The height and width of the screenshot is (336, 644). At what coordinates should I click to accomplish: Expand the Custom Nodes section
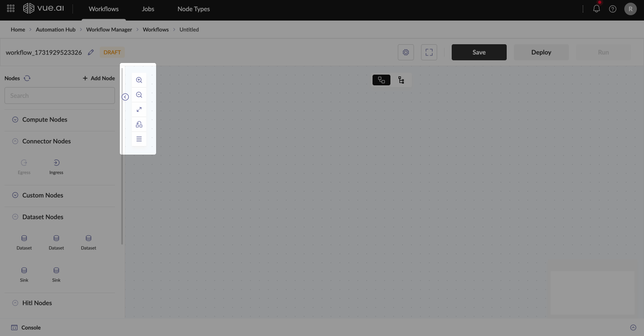15,195
